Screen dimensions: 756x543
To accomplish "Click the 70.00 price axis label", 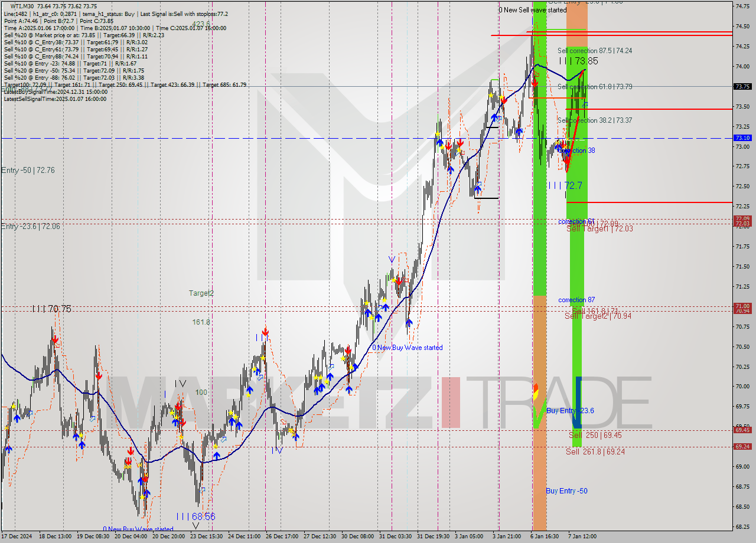I will pyautogui.click(x=742, y=386).
